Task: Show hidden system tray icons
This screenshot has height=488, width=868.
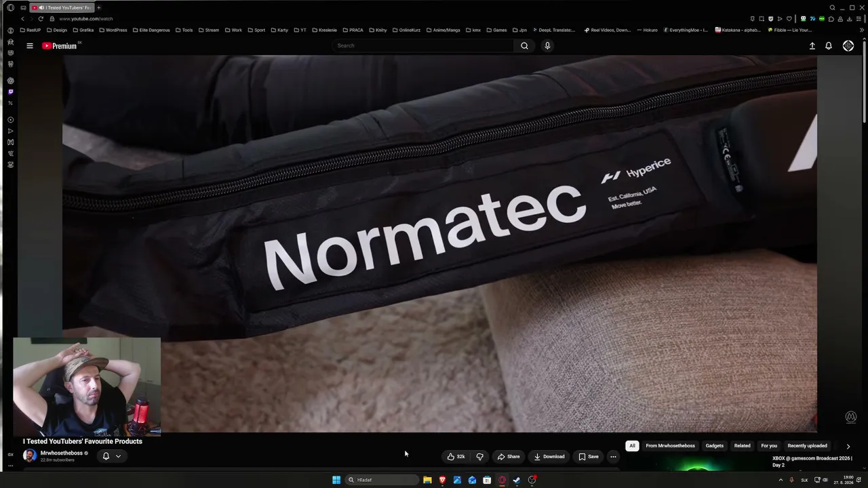Action: [781, 480]
